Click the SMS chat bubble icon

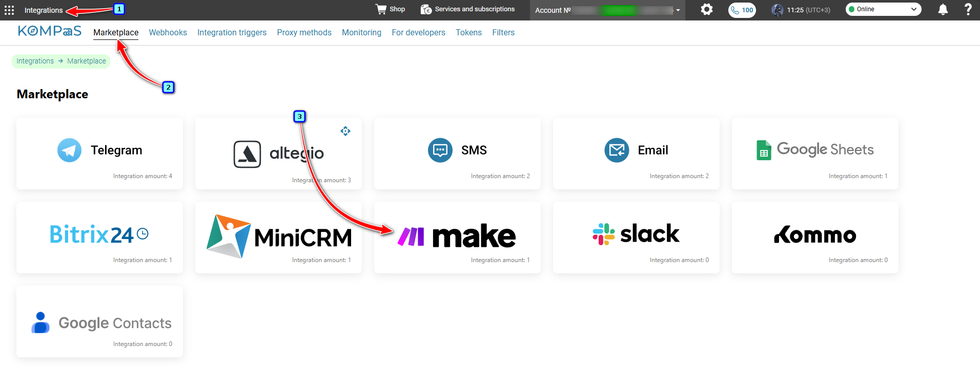point(440,150)
